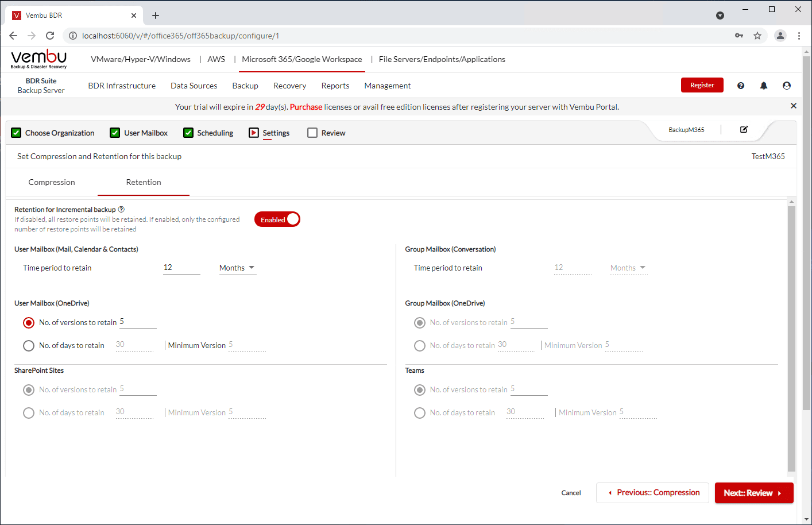The image size is (812, 525).
Task: Bookmark this page with the star icon
Action: click(757, 36)
